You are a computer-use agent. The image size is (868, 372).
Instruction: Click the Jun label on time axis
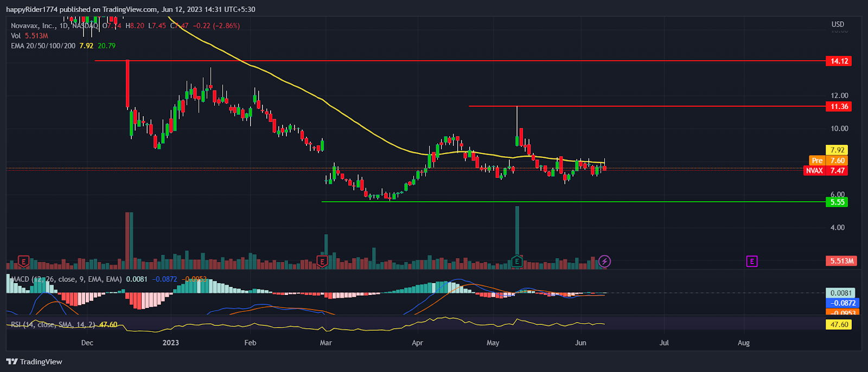[580, 343]
